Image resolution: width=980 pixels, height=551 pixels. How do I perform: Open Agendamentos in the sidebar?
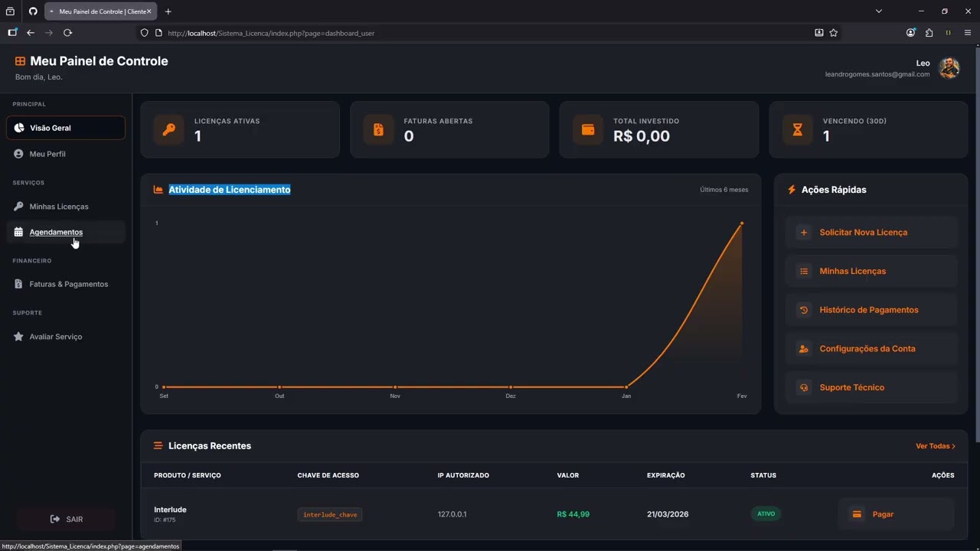coord(65,232)
